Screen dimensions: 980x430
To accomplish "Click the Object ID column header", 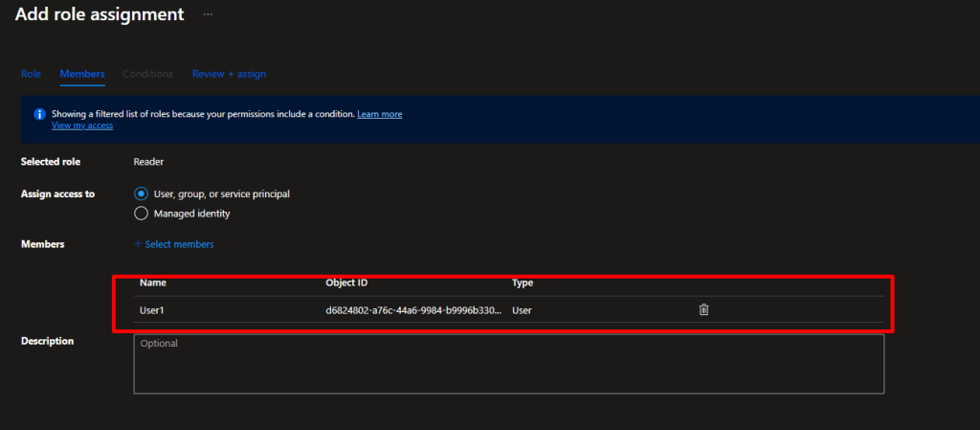I will point(346,283).
